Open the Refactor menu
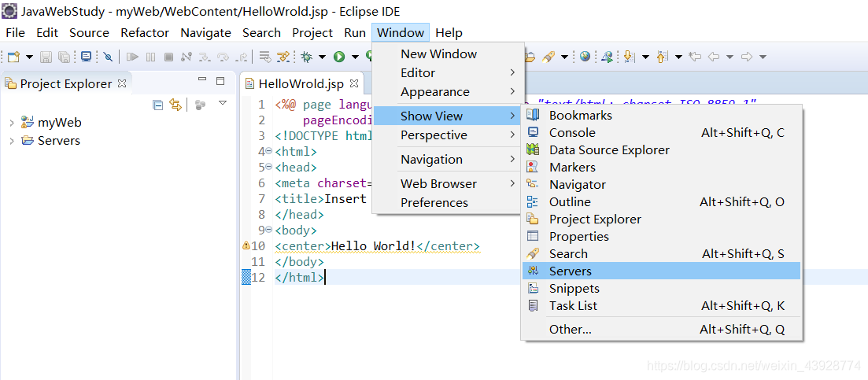The width and height of the screenshot is (868, 380). (145, 32)
